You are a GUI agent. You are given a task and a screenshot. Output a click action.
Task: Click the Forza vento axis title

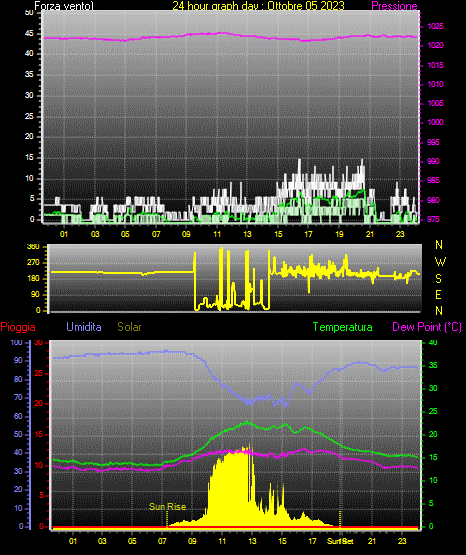click(x=64, y=6)
